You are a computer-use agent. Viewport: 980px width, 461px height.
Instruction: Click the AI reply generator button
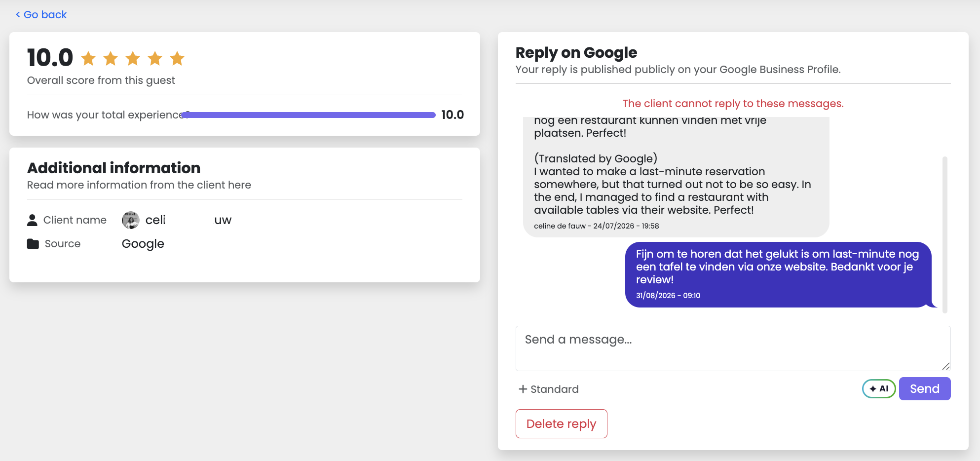pos(879,389)
